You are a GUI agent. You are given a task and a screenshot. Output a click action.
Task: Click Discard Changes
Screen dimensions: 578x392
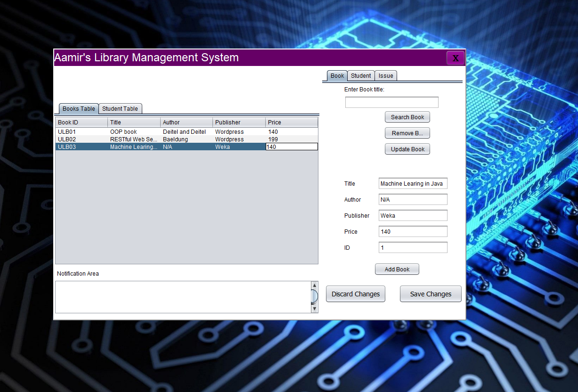click(355, 294)
